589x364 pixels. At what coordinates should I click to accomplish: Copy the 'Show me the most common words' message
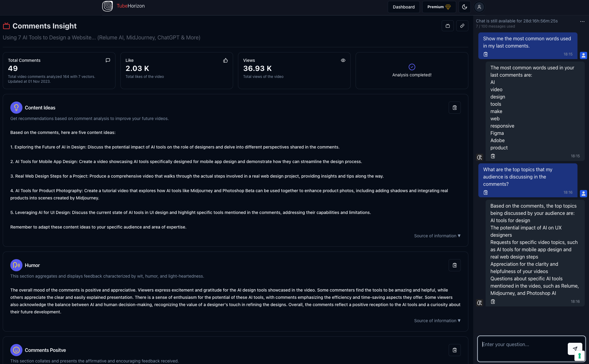click(486, 54)
